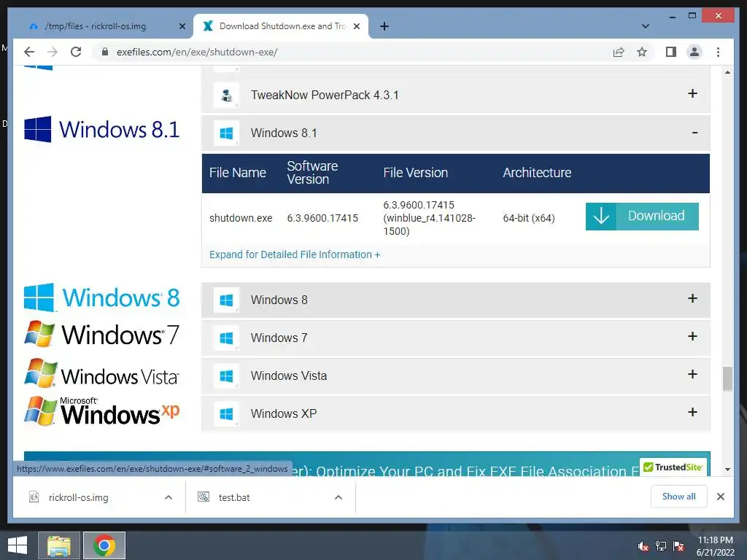Click the 64-bit (x64) architecture cell
Image resolution: width=747 pixels, height=560 pixels.
click(529, 218)
